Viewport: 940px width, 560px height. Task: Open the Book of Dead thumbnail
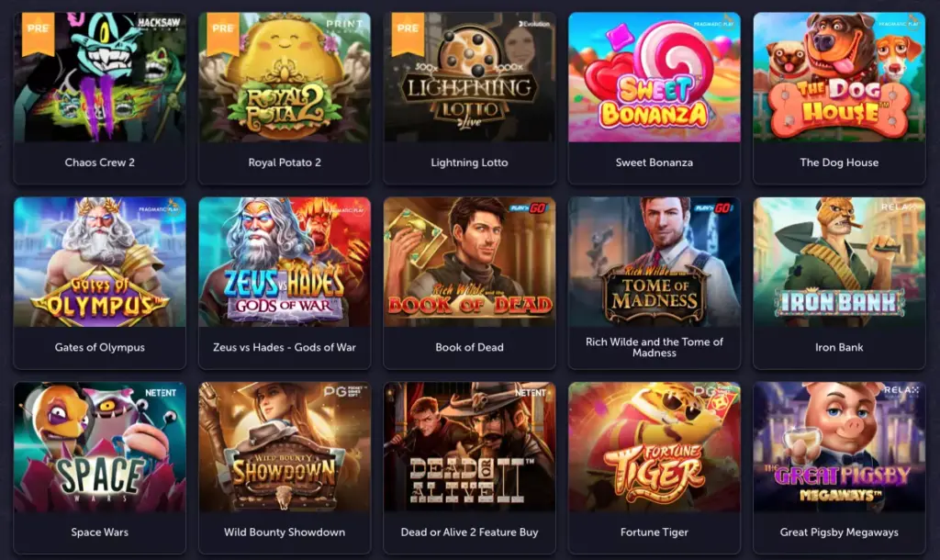(469, 262)
